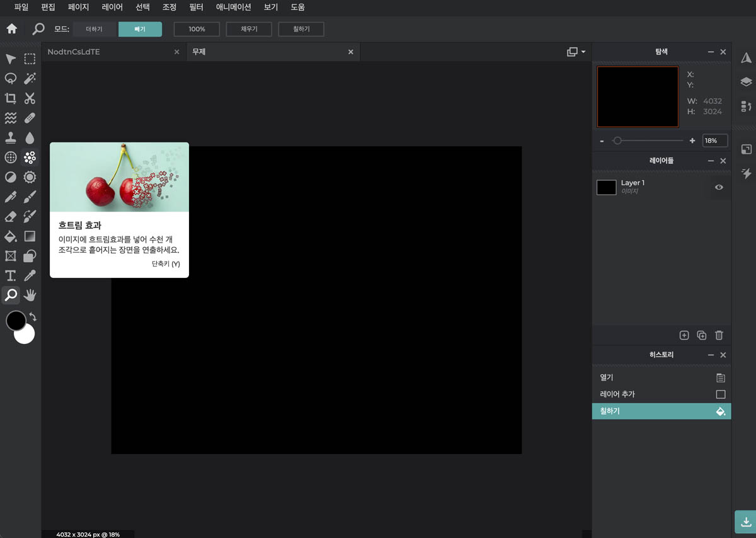This screenshot has height=538, width=756.
Task: Select the Crop tool
Action: click(x=10, y=98)
